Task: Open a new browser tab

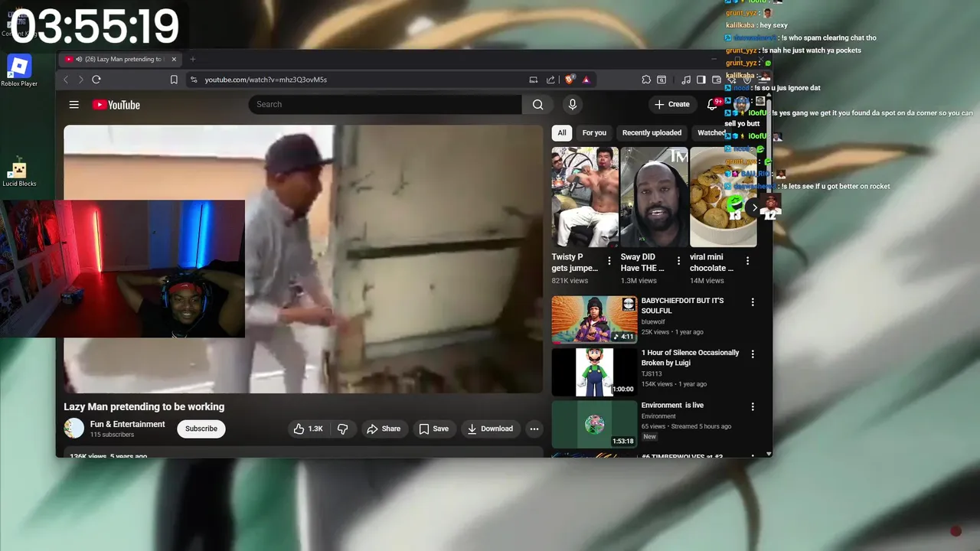Action: click(193, 59)
